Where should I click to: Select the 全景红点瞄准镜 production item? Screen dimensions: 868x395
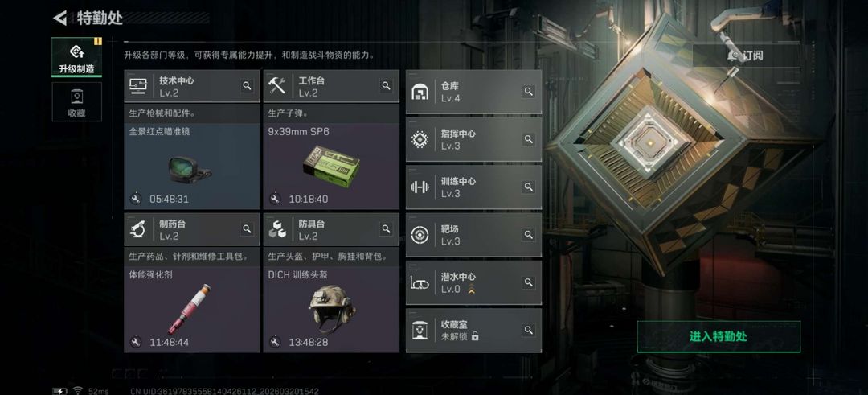(x=192, y=167)
